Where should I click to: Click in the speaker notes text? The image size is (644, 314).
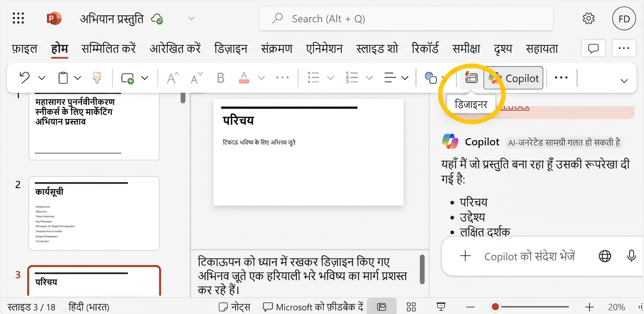tap(302, 276)
